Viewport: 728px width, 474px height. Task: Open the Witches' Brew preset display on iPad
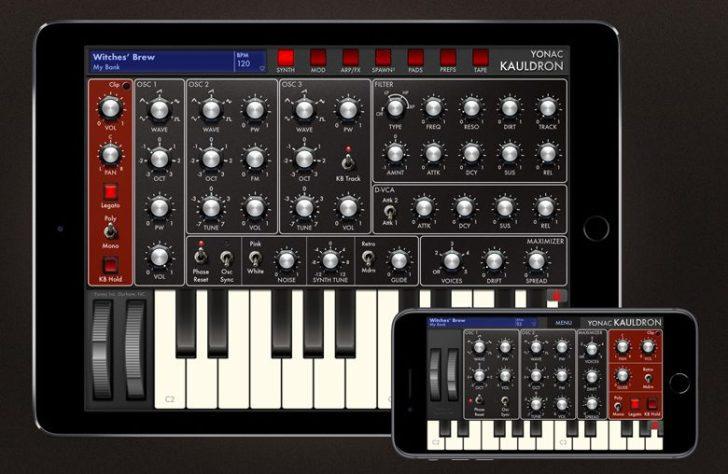[161, 61]
